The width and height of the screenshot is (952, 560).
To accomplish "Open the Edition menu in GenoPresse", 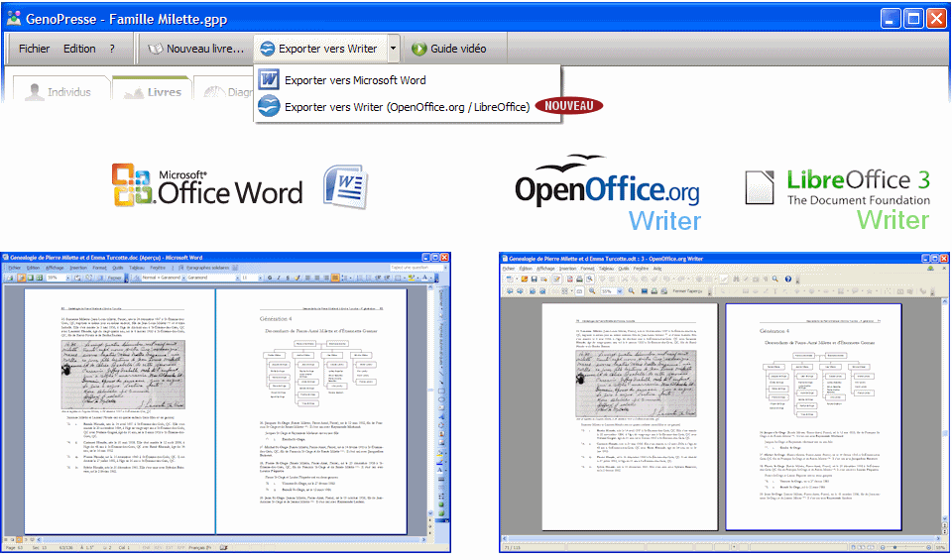I will tap(79, 49).
